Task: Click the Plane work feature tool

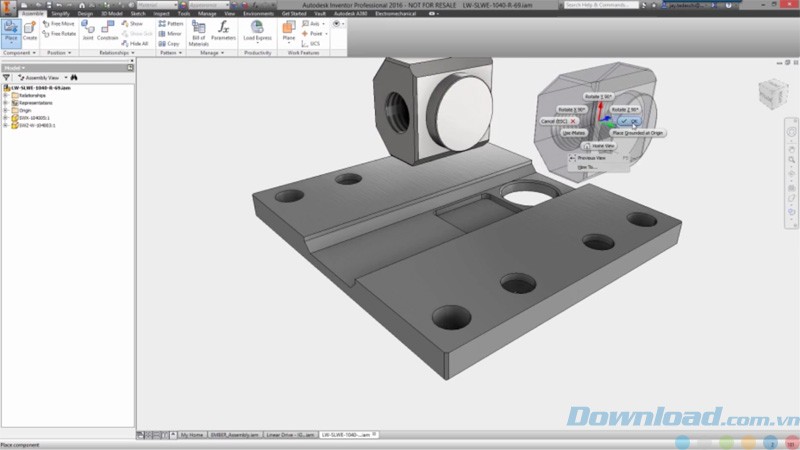Action: tap(288, 30)
